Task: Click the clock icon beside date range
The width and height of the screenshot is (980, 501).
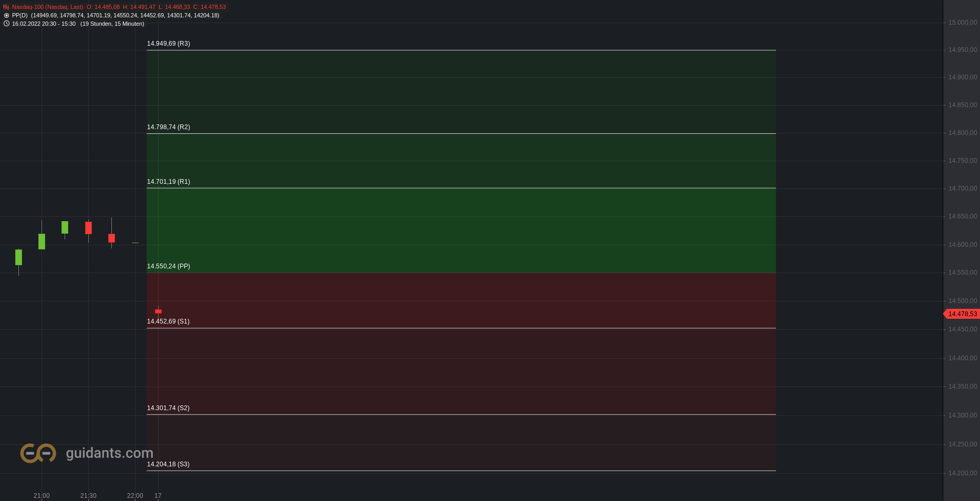Action: 6,24
